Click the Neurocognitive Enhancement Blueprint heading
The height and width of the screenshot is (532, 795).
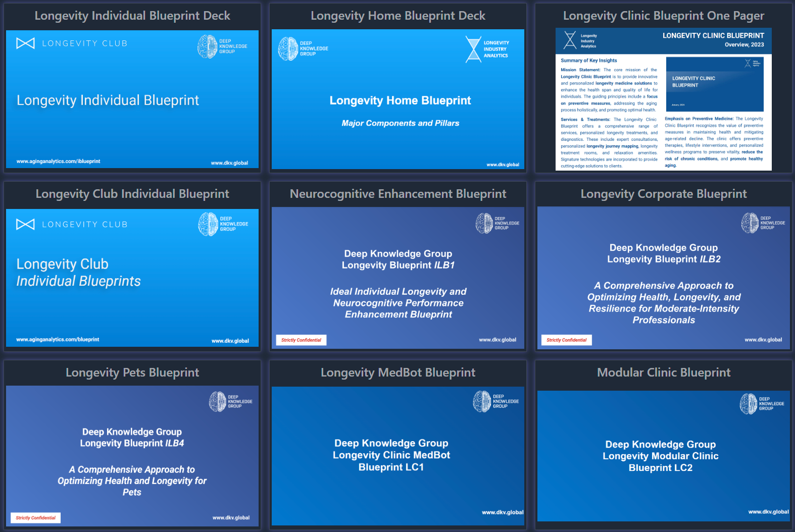[398, 194]
